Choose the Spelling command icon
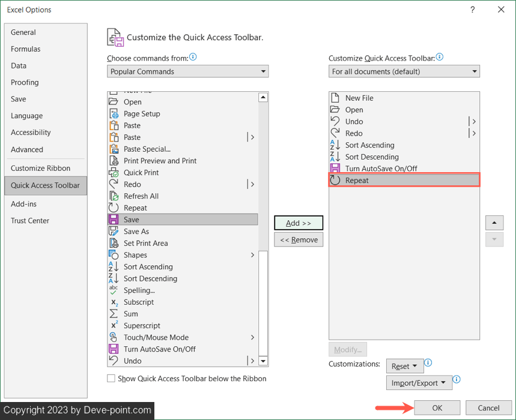The height and width of the screenshot is (420, 516). tap(114, 290)
